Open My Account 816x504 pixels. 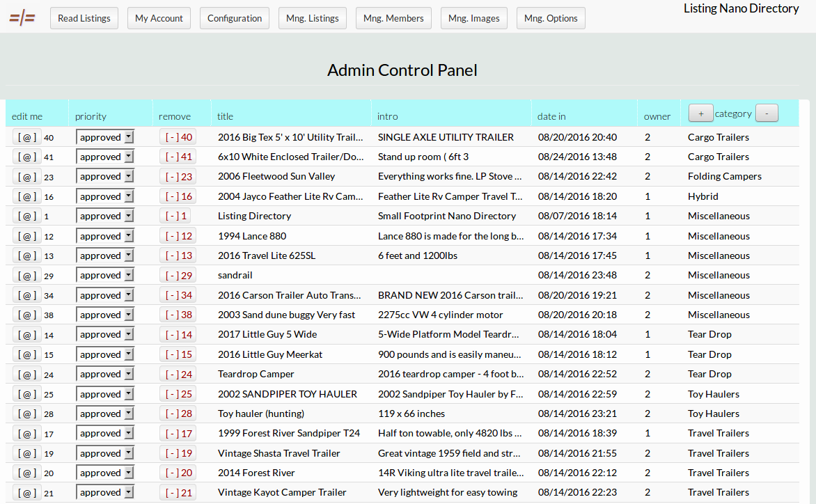[x=159, y=18]
